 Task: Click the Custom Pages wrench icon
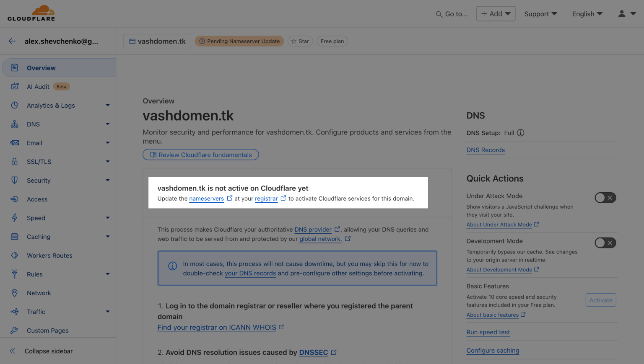tap(15, 330)
